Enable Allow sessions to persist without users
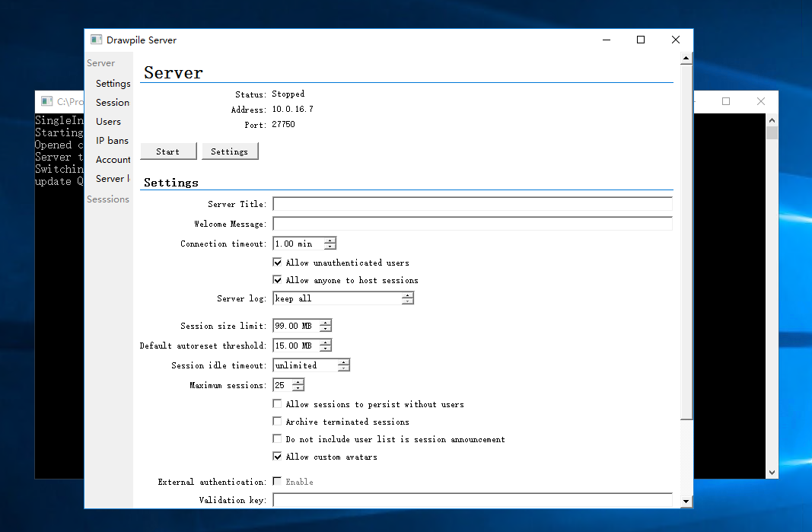This screenshot has width=812, height=532. [278, 403]
